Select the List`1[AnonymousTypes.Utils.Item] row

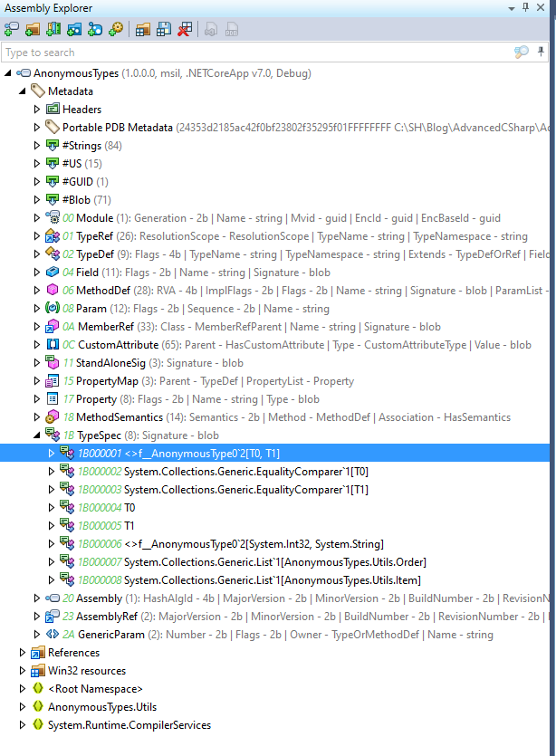[x=274, y=580]
